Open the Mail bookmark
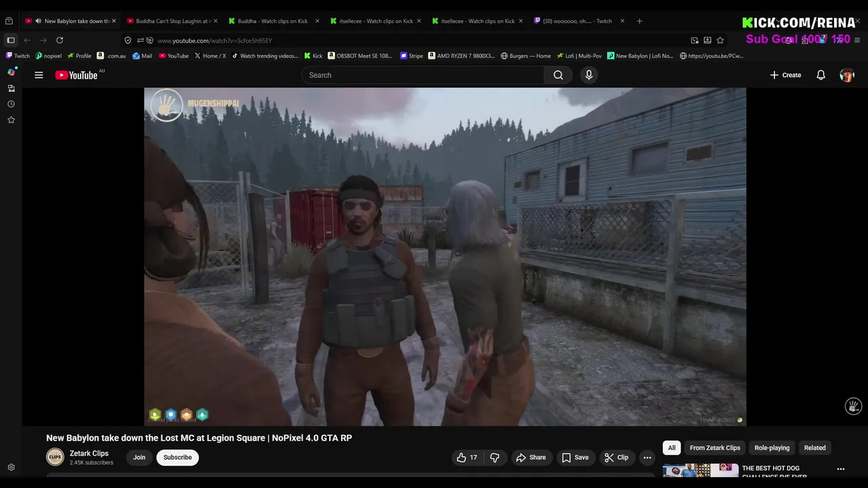Image resolution: width=868 pixels, height=488 pixels. coord(142,56)
